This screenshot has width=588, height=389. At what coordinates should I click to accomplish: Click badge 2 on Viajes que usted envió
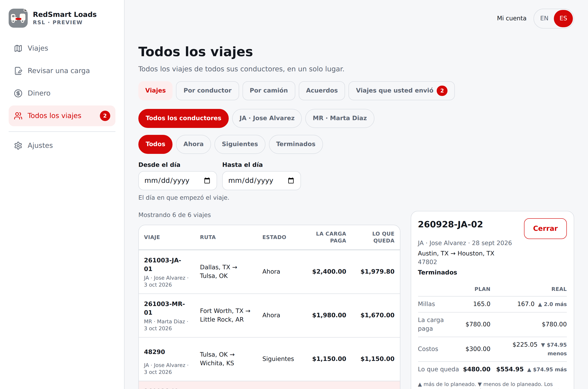442,91
